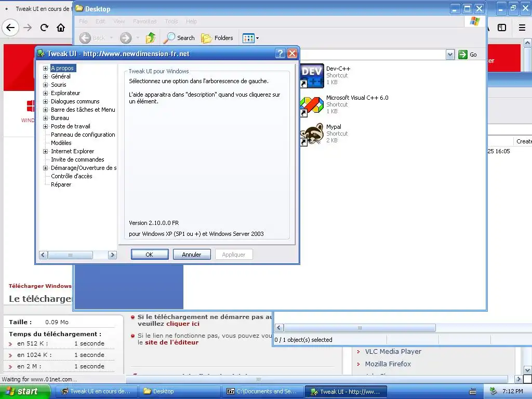This screenshot has width=532, height=399.
Task: Click the back window's horizontal scrollbar thumb
Action: [360, 328]
